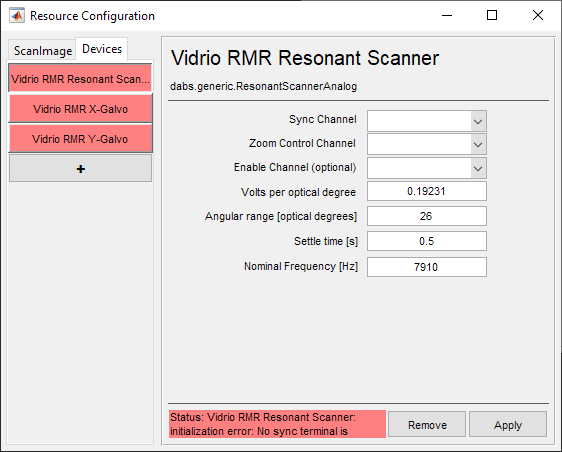Viewport: 562px width, 452px height.
Task: Expand the Enable Channel (optional) dropdown arrow
Action: tap(478, 168)
